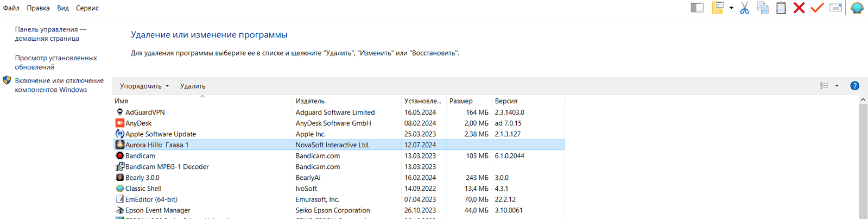Click the Epson Event Manager icon

click(120, 210)
